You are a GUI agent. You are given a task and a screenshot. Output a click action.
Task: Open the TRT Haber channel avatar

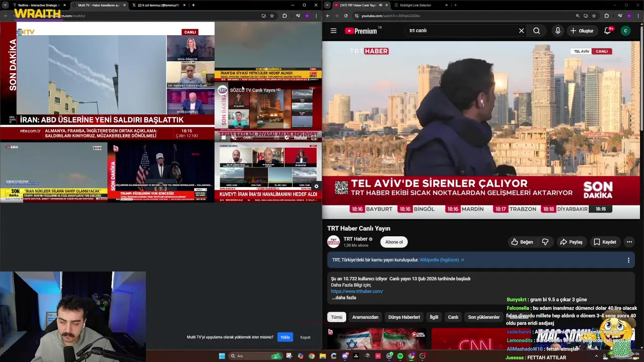334,242
